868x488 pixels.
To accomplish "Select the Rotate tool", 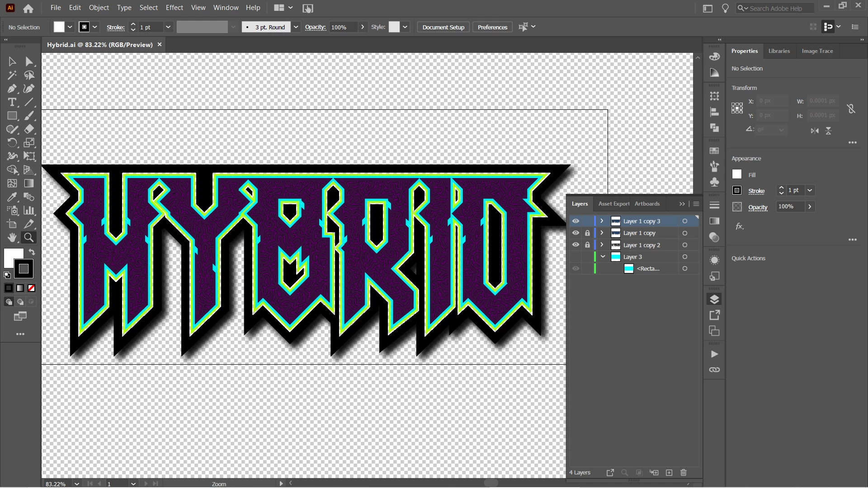I will [x=12, y=143].
